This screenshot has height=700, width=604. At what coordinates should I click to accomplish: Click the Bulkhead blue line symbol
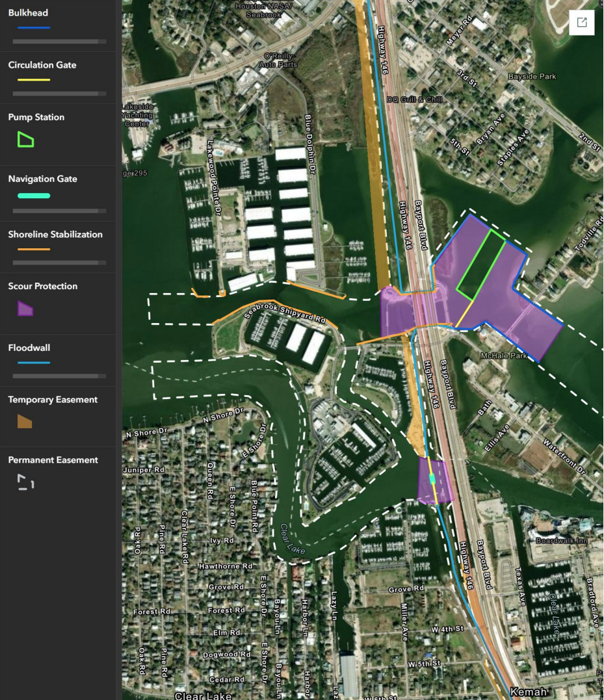tap(34, 28)
